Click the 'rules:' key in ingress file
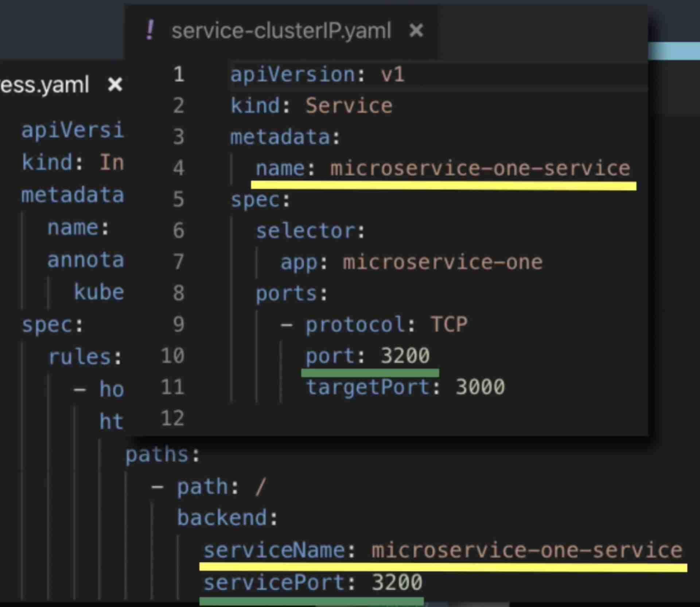Image resolution: width=700 pixels, height=607 pixels. pyautogui.click(x=85, y=357)
